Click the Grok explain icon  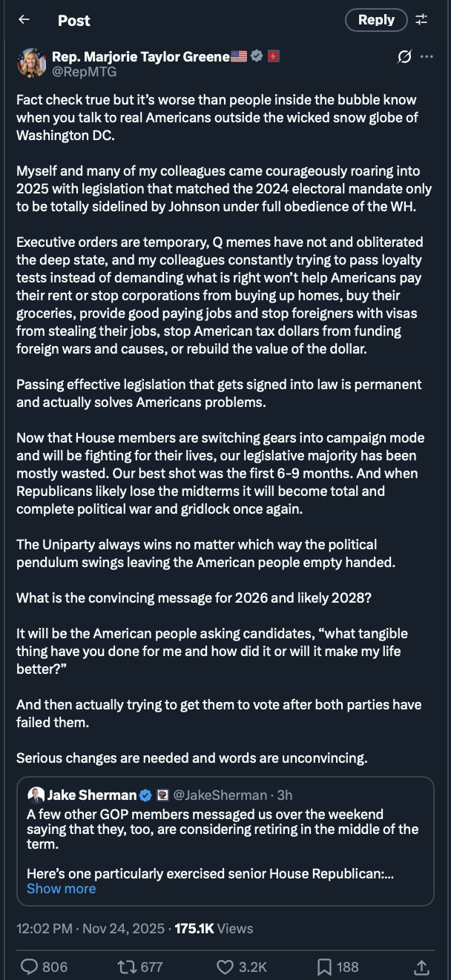tap(404, 57)
